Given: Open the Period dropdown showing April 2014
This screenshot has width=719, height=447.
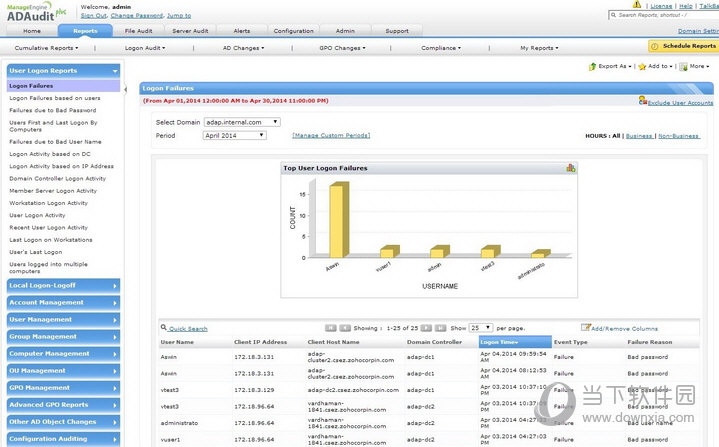Looking at the screenshot, I should [234, 135].
